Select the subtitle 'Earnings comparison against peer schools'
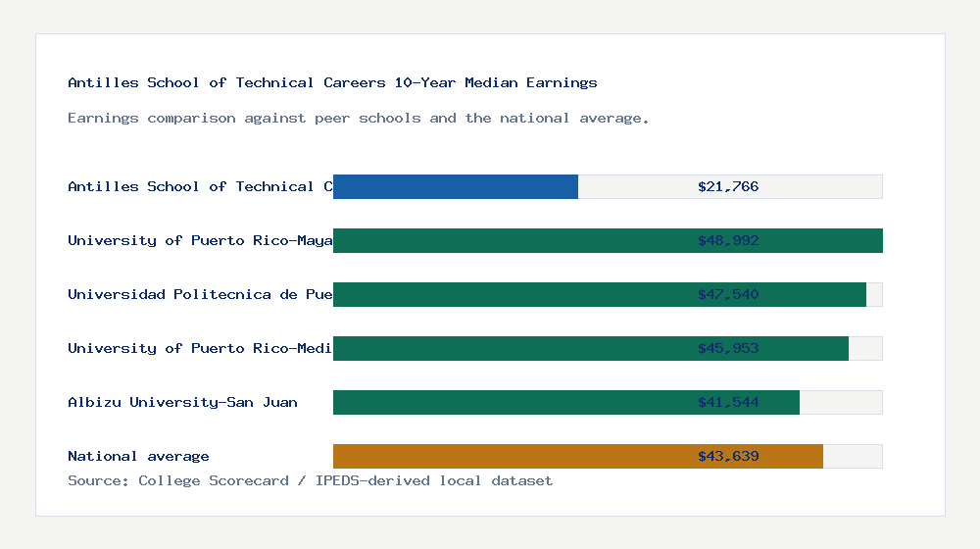Screen dimensions: 980x549 click(x=244, y=119)
